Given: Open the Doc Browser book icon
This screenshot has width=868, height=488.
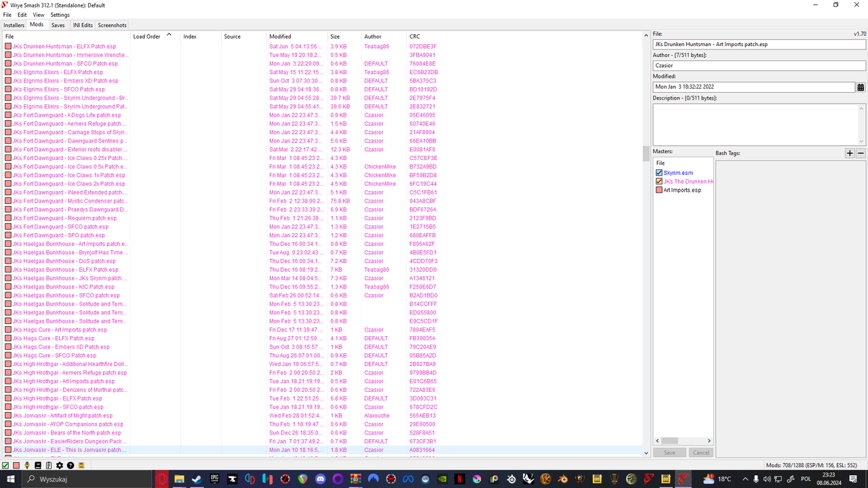Looking at the screenshot, I should [38, 465].
